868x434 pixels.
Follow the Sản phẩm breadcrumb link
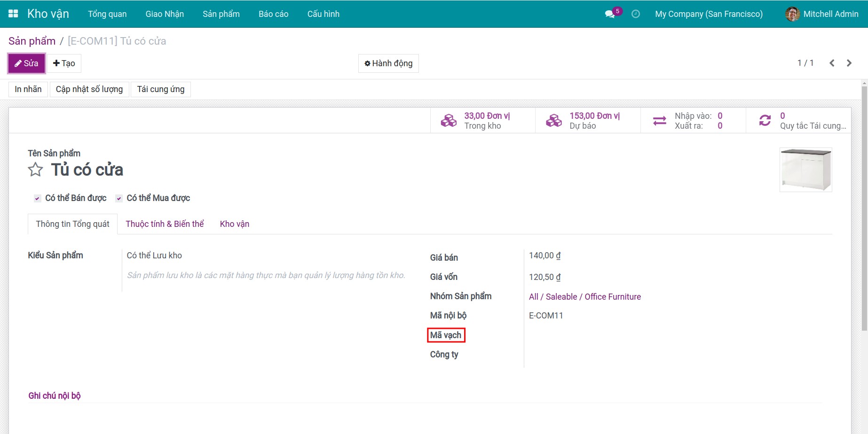coord(32,41)
